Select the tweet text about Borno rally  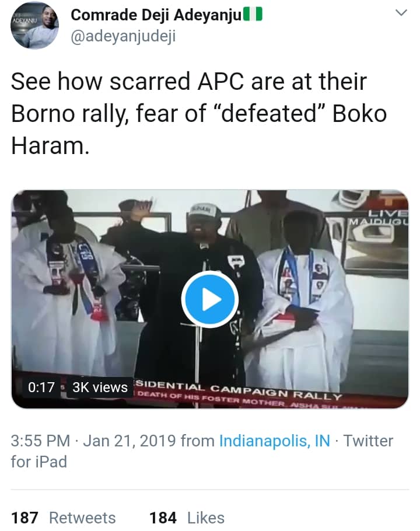(x=198, y=114)
